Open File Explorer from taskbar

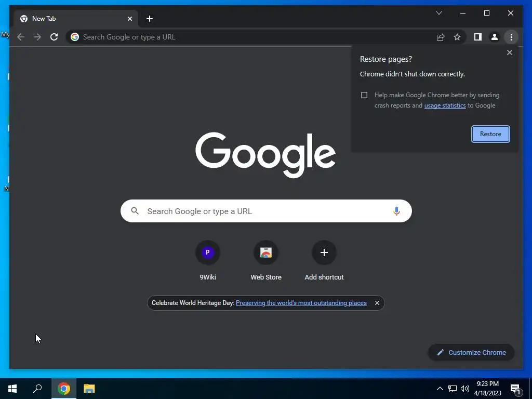(89, 389)
